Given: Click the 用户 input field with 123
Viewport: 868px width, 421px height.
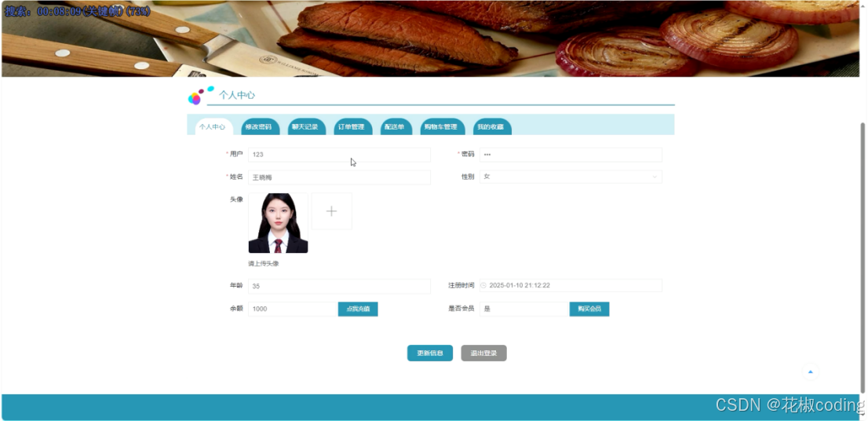Looking at the screenshot, I should 339,155.
